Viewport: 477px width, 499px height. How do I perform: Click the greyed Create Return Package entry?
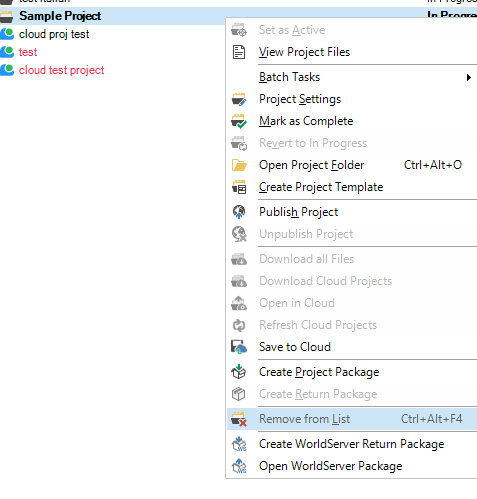click(352, 394)
